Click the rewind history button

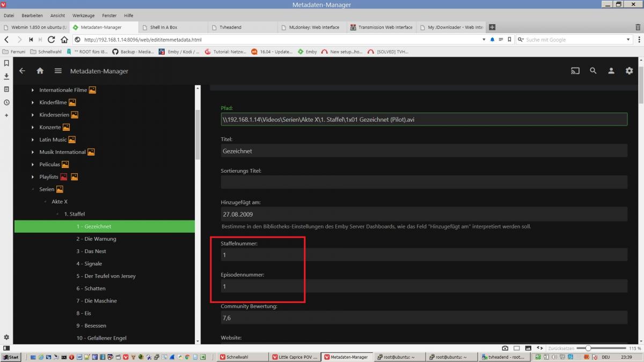[31, 39]
